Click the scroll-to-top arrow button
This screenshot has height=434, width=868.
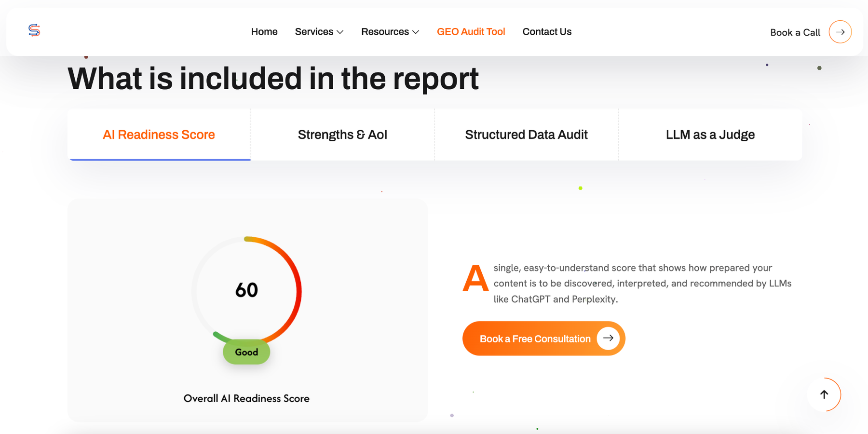point(824,394)
